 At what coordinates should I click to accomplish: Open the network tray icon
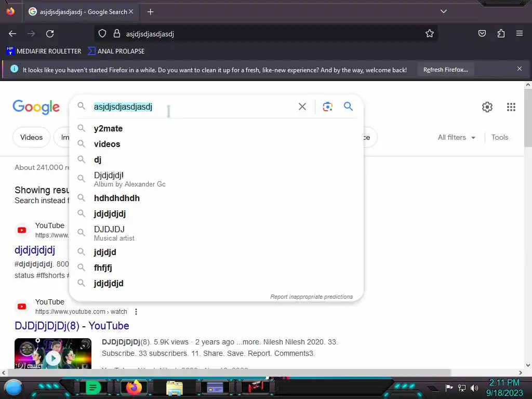[461, 388]
